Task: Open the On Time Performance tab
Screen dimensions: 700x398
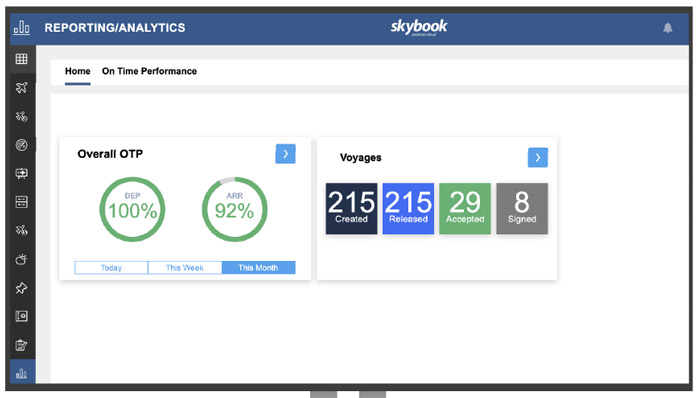Action: pos(149,71)
